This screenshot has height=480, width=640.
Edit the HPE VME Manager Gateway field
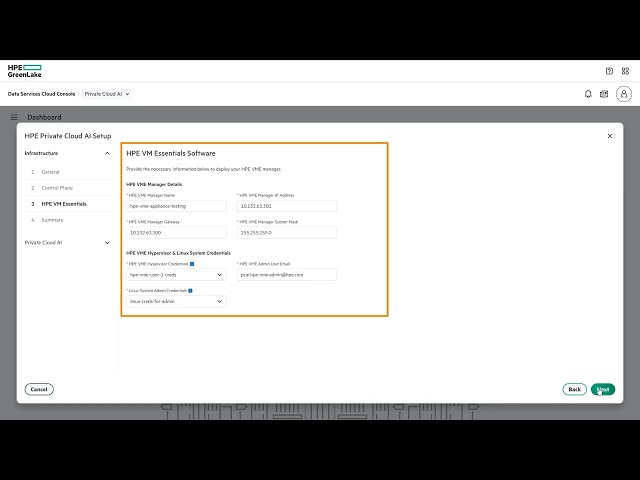[x=176, y=233]
